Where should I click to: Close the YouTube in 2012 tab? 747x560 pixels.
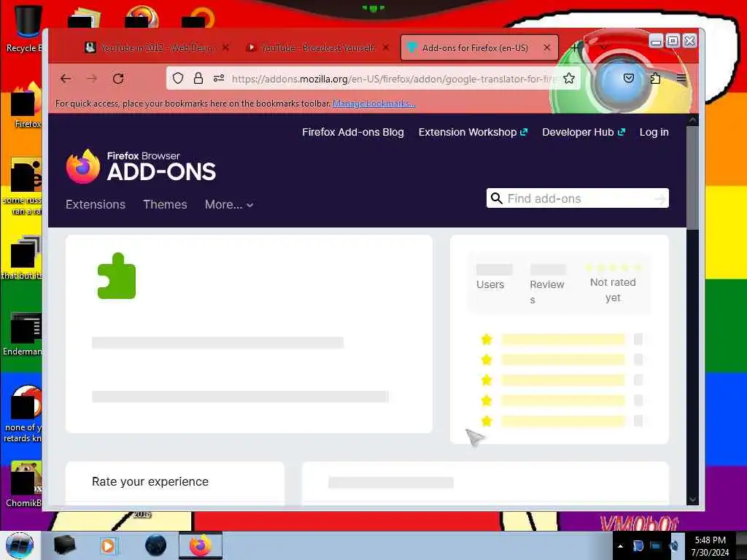pyautogui.click(x=226, y=47)
